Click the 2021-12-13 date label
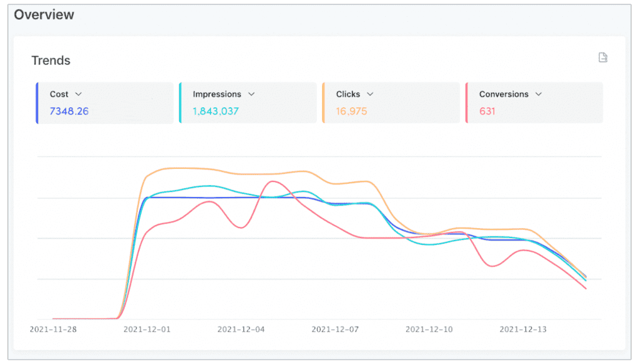Viewport: 639px width, 364px height. pos(522,329)
